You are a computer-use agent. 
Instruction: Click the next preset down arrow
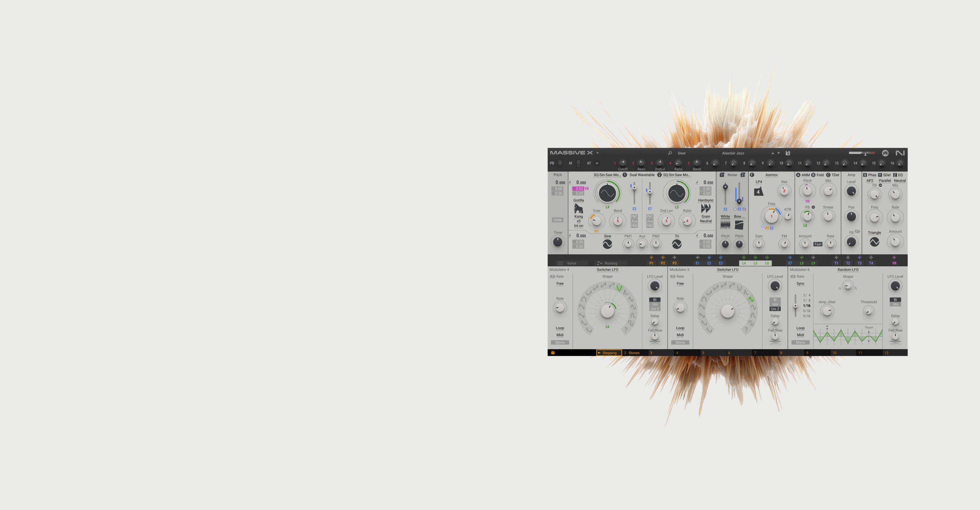778,153
